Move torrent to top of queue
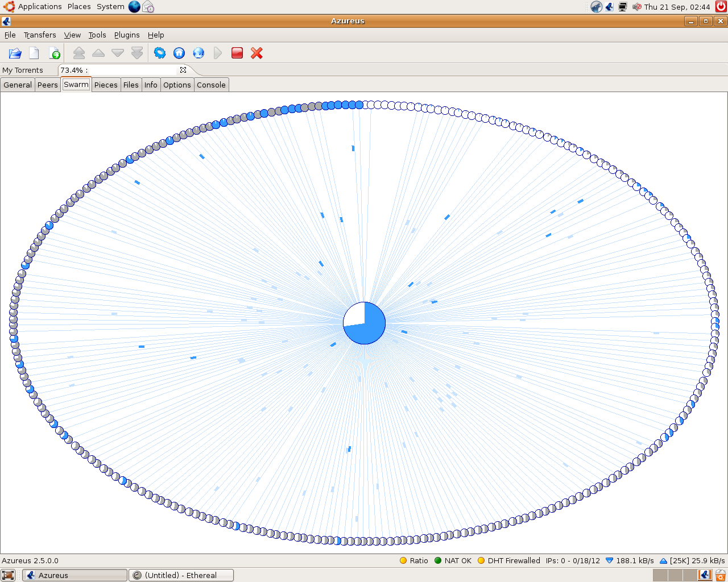The image size is (728, 582). (79, 53)
